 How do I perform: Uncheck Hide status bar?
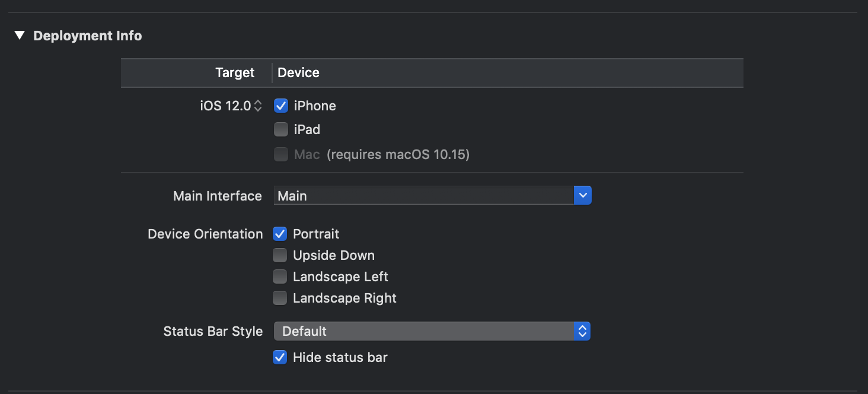click(280, 357)
